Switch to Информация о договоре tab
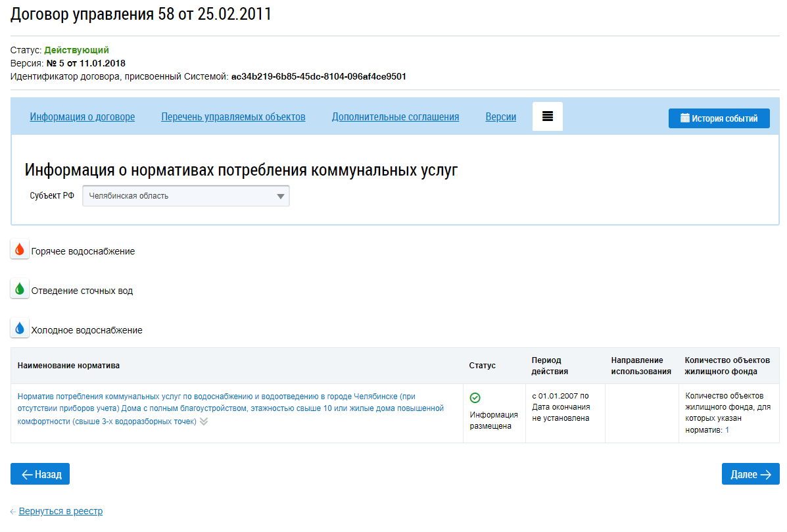787x532 pixels. (82, 117)
